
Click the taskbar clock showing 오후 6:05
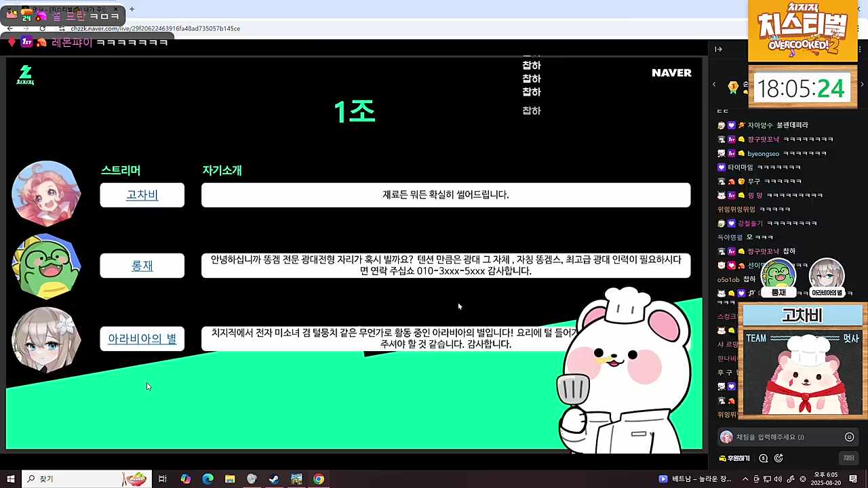click(x=825, y=479)
